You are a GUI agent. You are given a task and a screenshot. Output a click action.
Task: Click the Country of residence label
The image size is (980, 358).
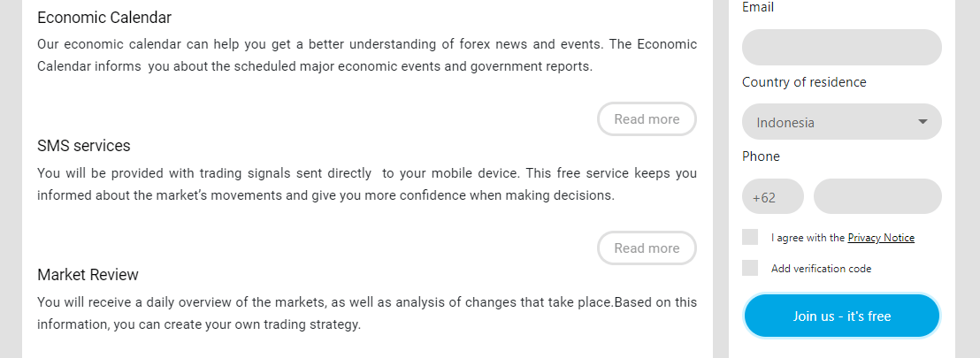click(x=804, y=82)
